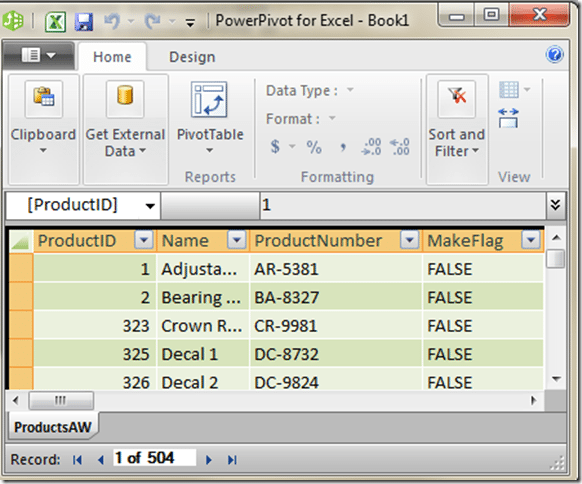Click vertical scrollbar up arrow
The width and height of the screenshot is (582, 484).
click(x=556, y=238)
